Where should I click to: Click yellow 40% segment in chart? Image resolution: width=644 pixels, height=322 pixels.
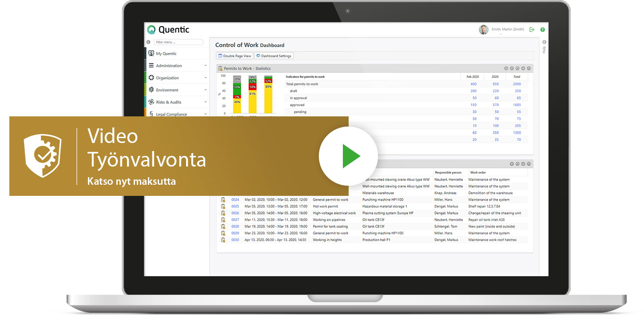tap(237, 106)
